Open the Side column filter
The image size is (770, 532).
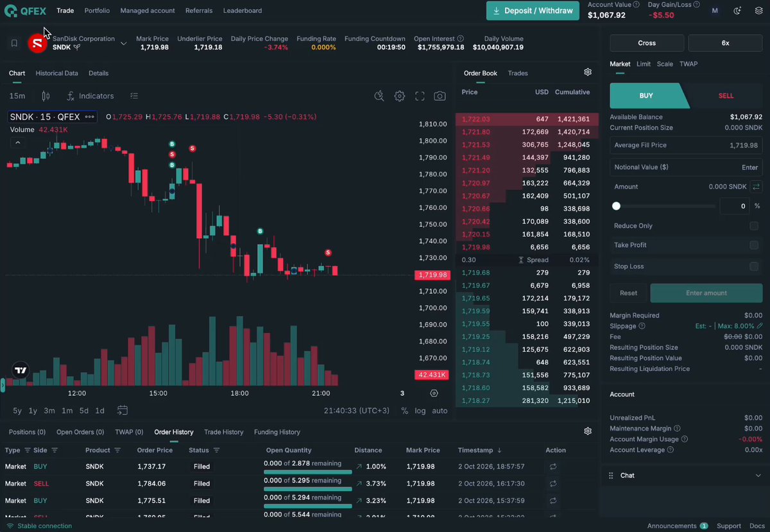click(55, 450)
